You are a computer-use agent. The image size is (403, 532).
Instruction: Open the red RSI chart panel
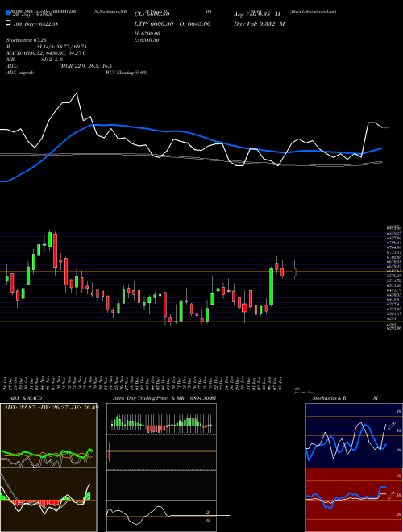pos(354,500)
